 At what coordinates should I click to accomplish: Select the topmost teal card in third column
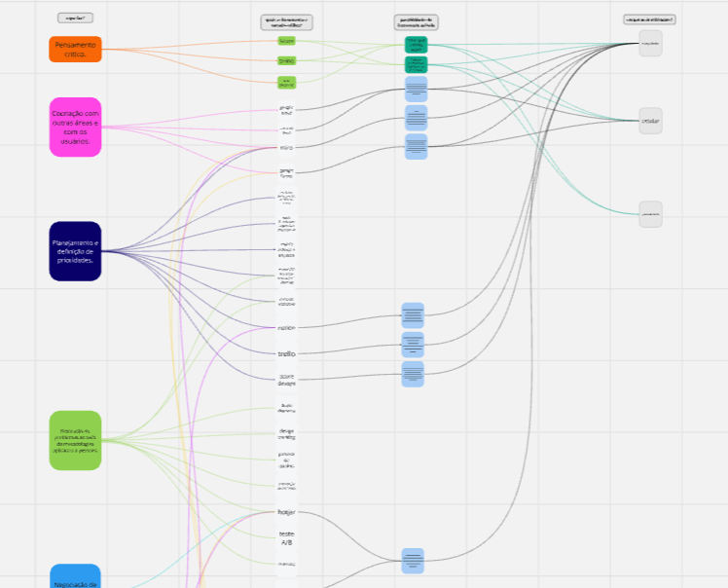(416, 45)
